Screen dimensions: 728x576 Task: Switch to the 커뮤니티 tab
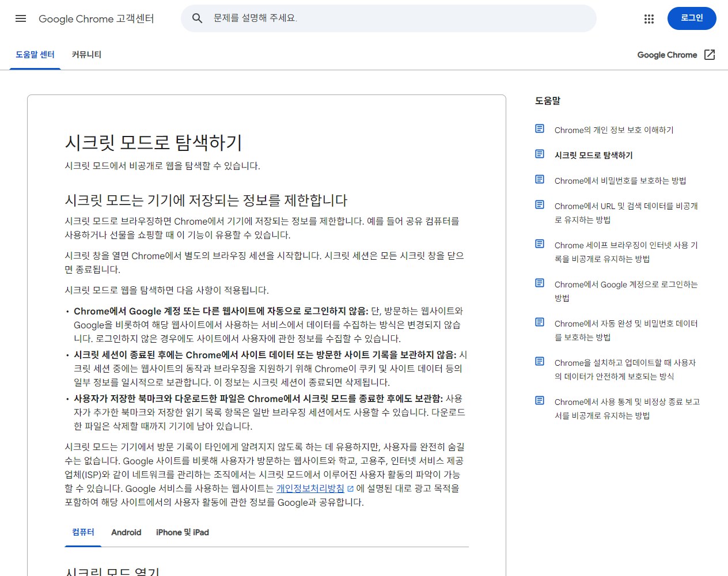[x=86, y=55]
